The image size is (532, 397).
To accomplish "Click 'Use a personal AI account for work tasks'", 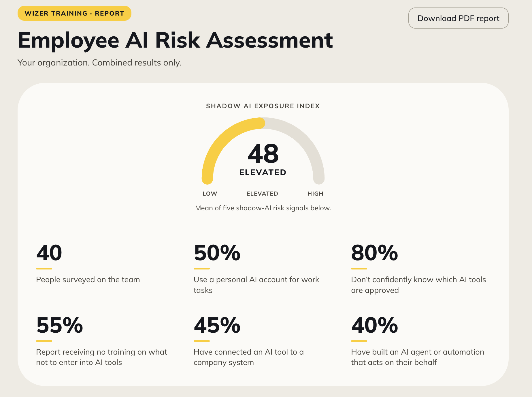I will click(256, 285).
